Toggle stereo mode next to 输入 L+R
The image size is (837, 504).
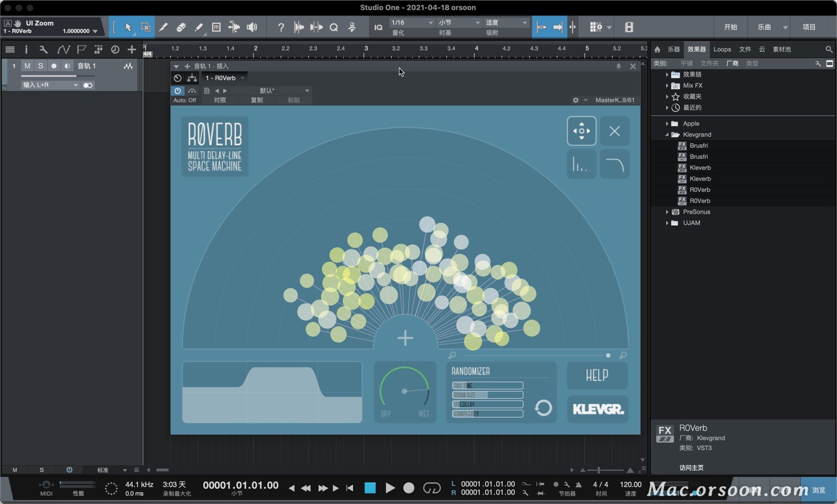pos(88,85)
